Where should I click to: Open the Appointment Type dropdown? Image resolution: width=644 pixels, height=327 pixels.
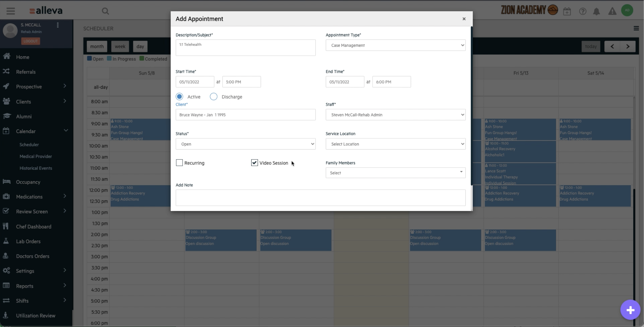coord(395,45)
